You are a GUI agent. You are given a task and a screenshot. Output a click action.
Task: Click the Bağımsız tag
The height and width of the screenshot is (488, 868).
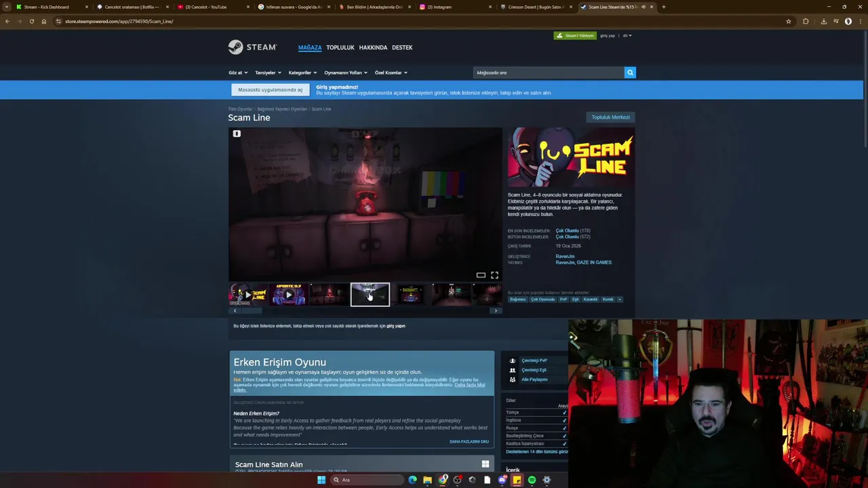coord(518,299)
